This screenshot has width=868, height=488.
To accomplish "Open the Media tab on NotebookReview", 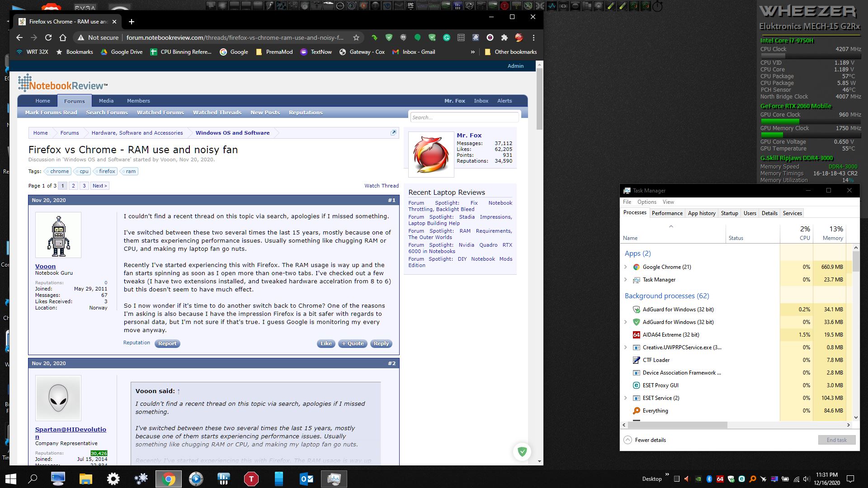I will click(x=106, y=101).
